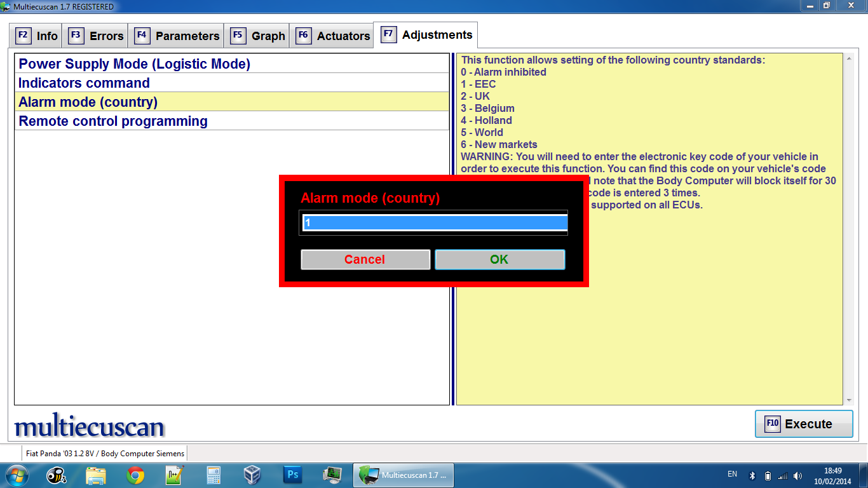This screenshot has height=488, width=868.
Task: Select Indicators command in list
Action: pyautogui.click(x=232, y=83)
